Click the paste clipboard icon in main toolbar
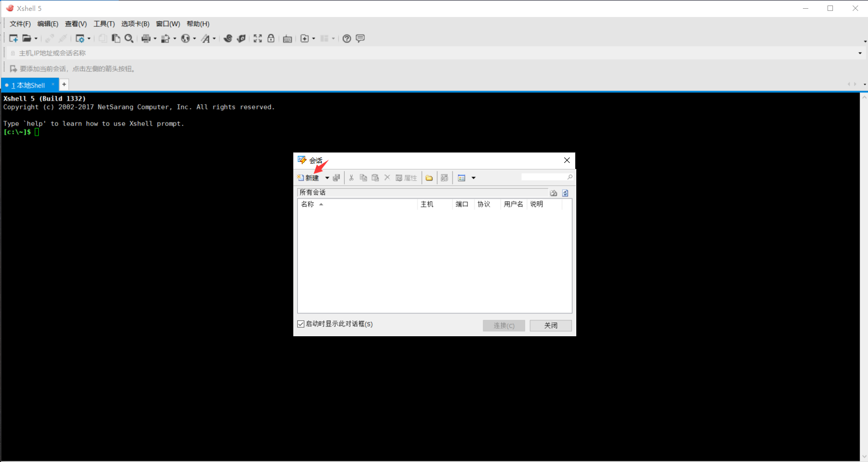This screenshot has width=868, height=462. pos(116,38)
